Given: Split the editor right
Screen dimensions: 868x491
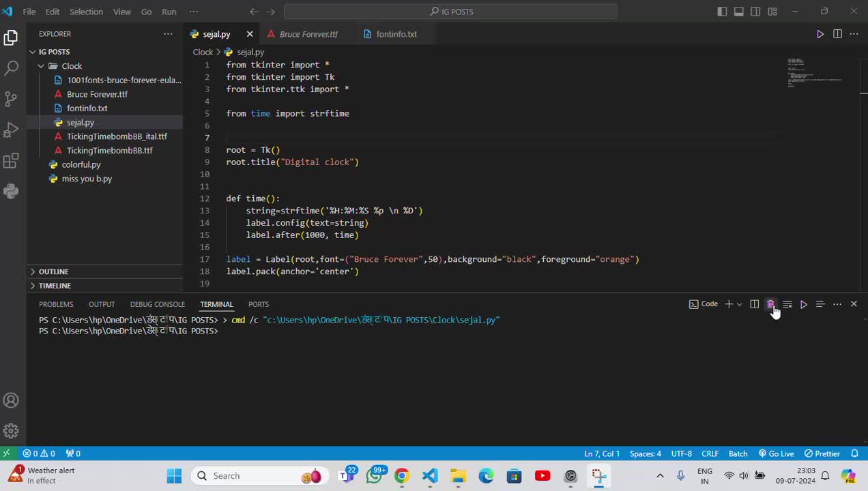Looking at the screenshot, I should [x=837, y=34].
